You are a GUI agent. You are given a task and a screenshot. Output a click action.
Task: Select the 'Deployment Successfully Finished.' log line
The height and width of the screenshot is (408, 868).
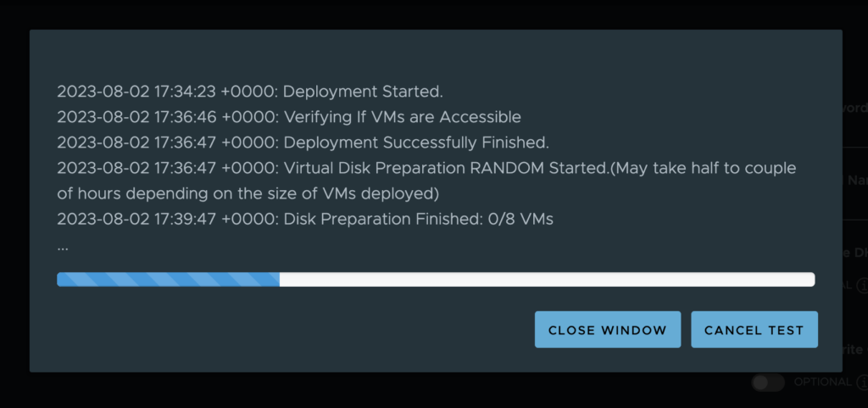303,143
